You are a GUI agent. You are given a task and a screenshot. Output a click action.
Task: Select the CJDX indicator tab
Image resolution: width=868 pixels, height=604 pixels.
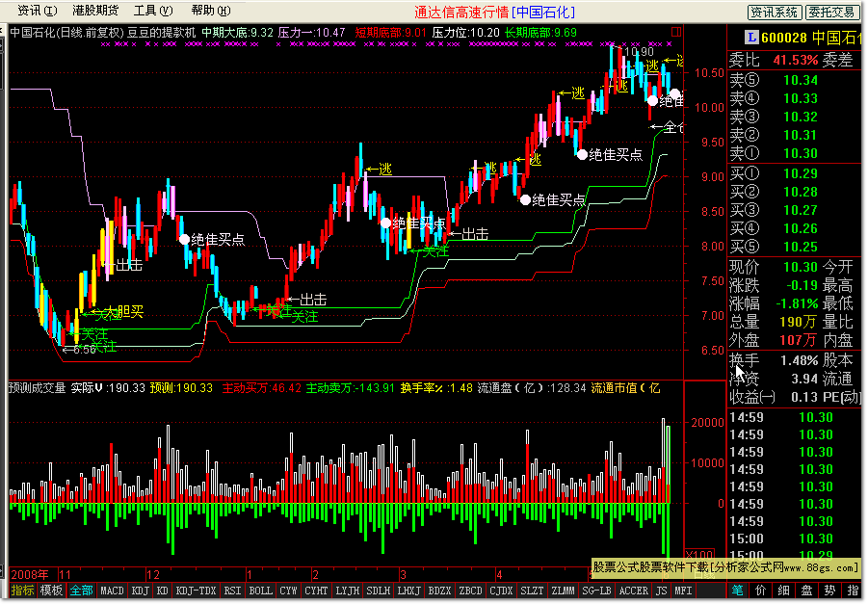[x=501, y=591]
